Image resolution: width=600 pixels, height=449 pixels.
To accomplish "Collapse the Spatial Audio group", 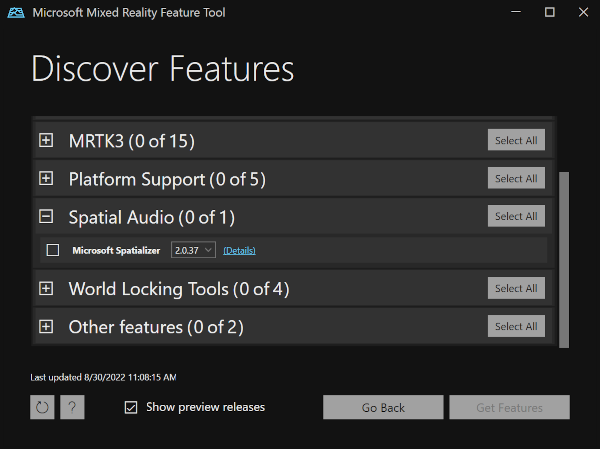I will coord(46,216).
